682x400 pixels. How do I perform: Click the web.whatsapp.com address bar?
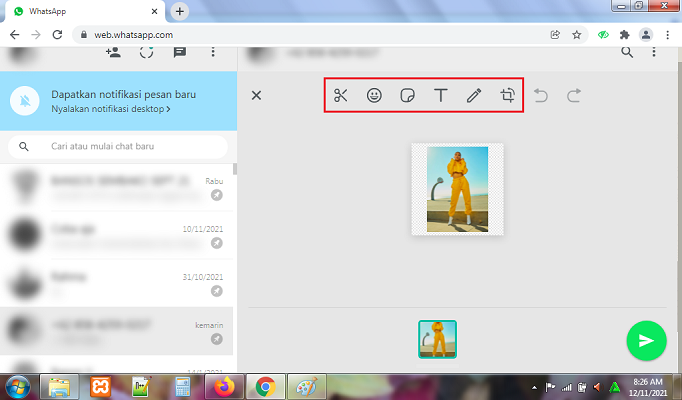[x=329, y=35]
